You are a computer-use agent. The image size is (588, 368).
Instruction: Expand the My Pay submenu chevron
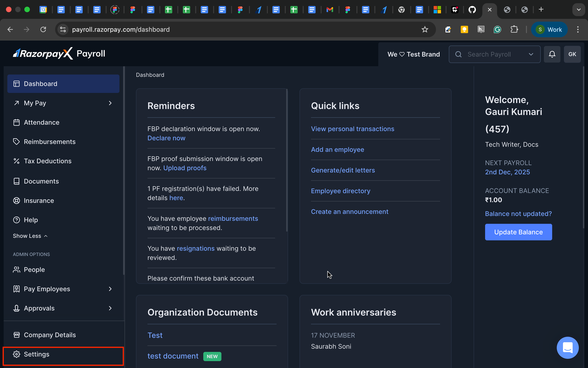pyautogui.click(x=110, y=103)
